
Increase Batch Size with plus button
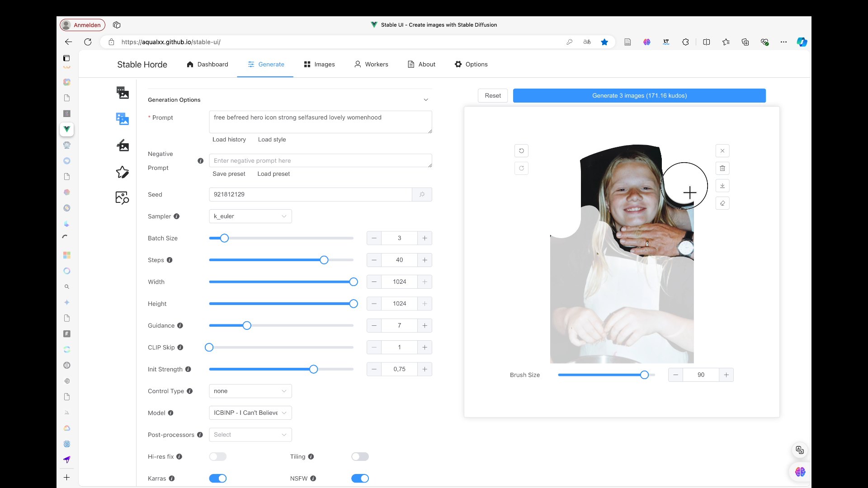[425, 238]
